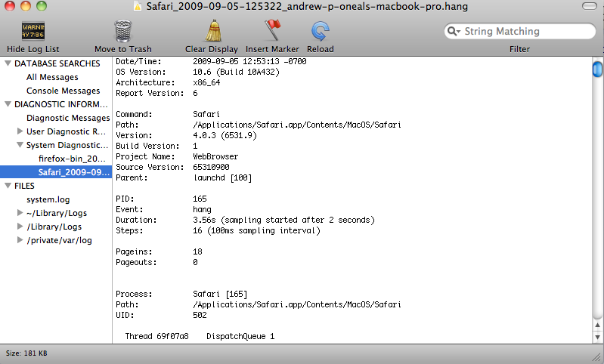Screen dimensions: 604x364
Task: Click the launchd [100] parent value
Action: [222, 177]
